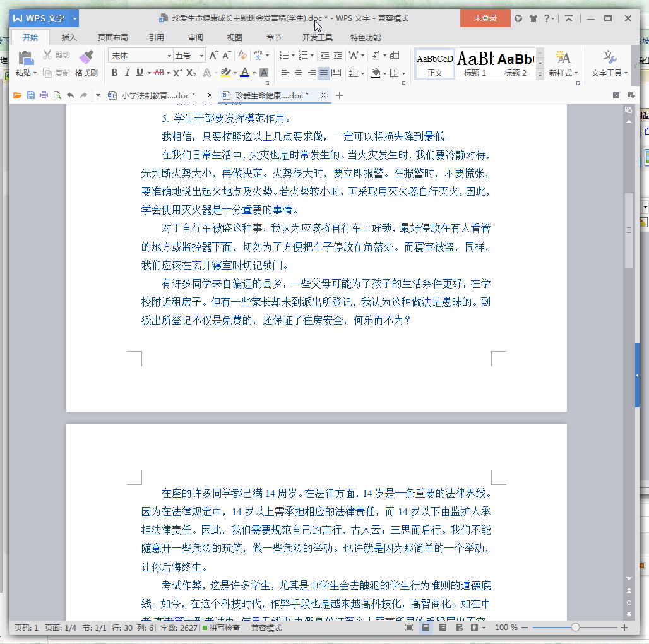
Task: Click the vertical scrollbar thumb
Action: click(x=629, y=230)
